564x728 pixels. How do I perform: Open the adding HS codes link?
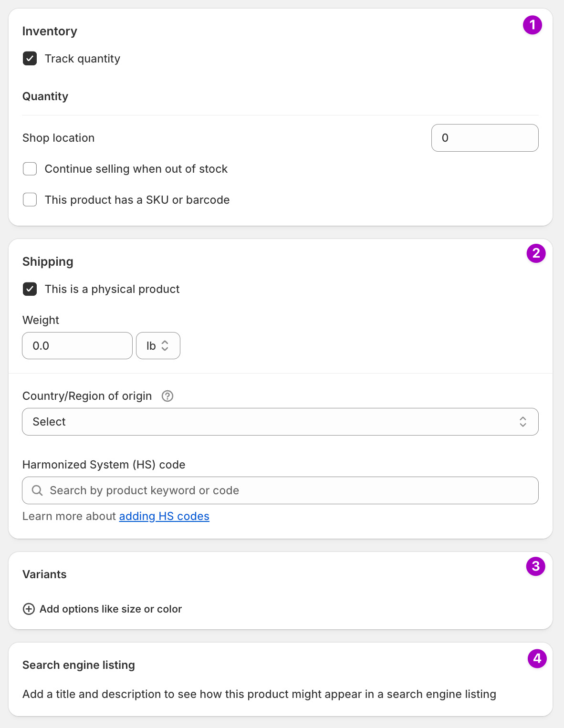(x=164, y=516)
